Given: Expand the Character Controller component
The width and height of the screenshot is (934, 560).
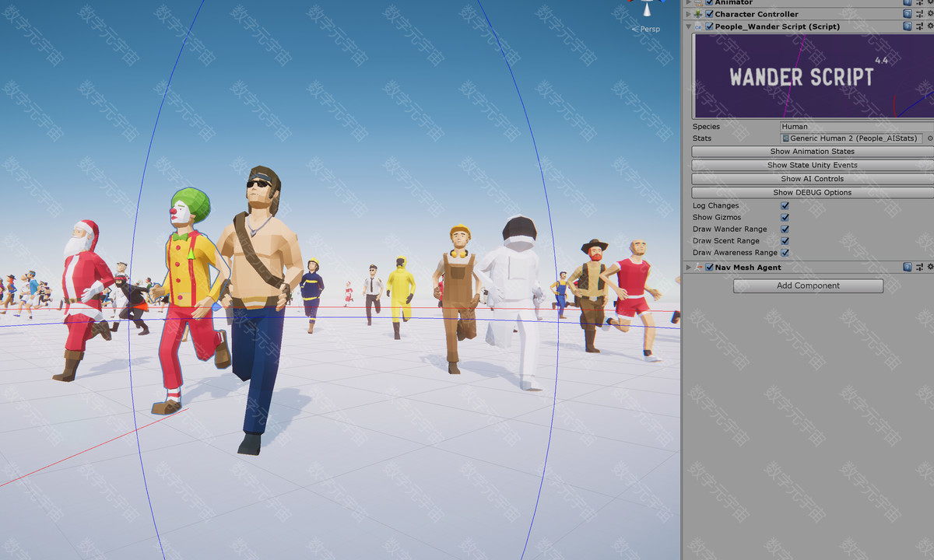Looking at the screenshot, I should tap(688, 14).
